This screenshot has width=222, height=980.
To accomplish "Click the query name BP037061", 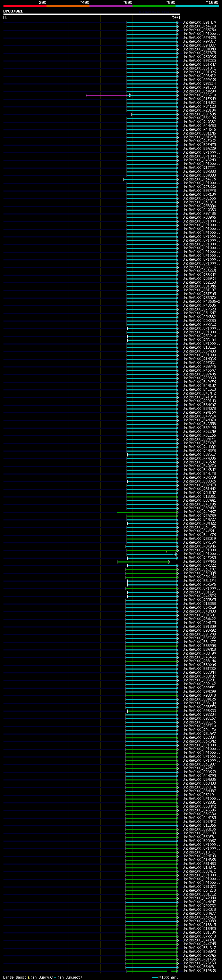I will 13,11.
